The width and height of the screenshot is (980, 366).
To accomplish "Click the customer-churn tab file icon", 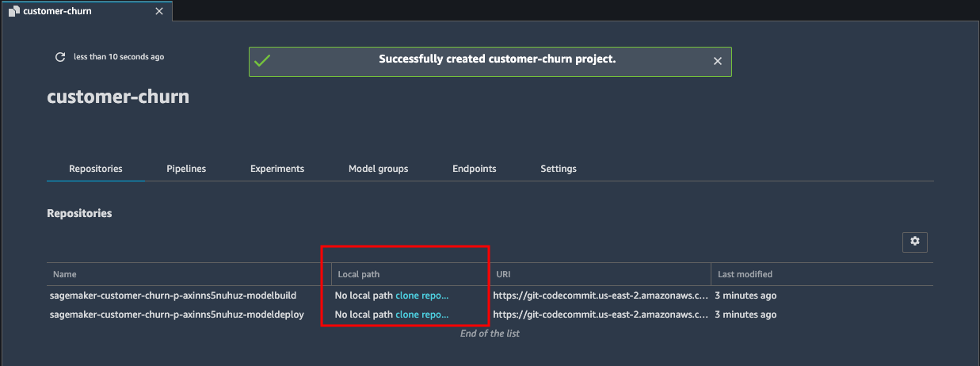I will (13, 11).
